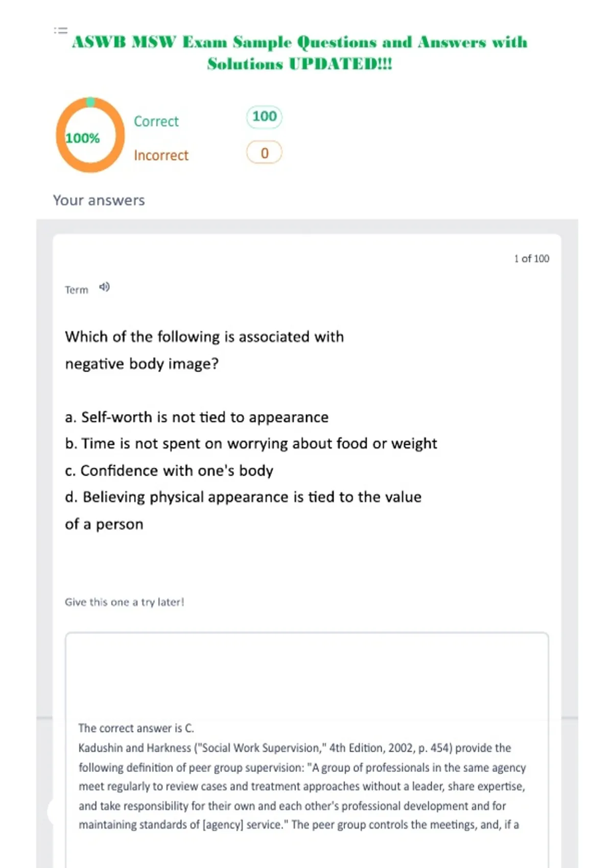Choose option c. Confidence with one's body
This screenshot has width=613, height=868.
169,471
